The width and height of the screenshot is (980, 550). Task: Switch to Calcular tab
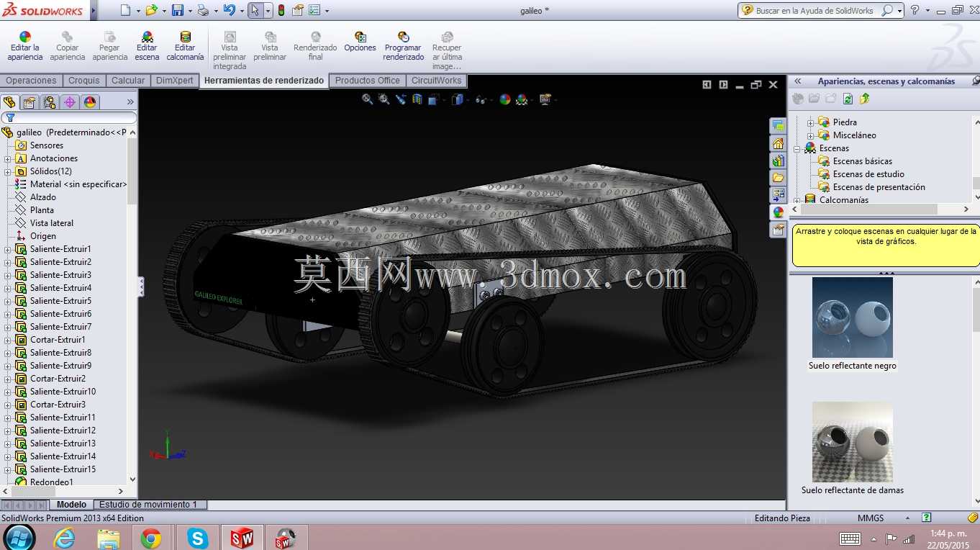click(x=128, y=81)
